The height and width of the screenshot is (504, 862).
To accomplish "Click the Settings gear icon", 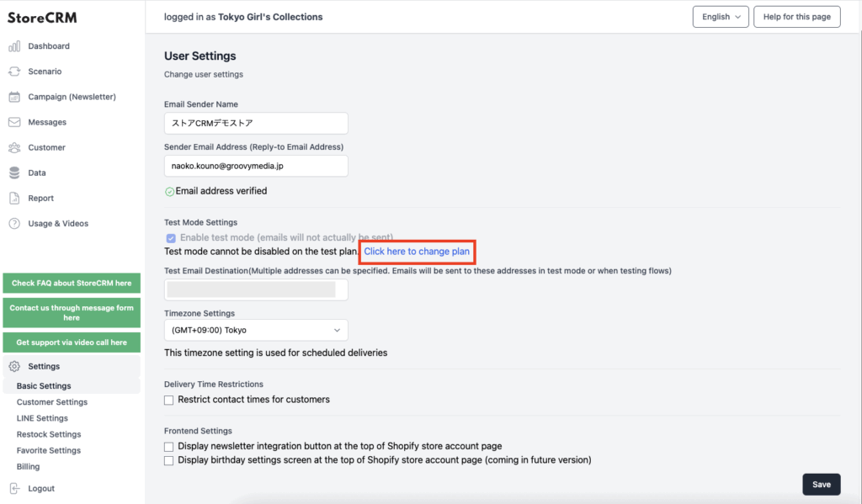I will click(x=14, y=366).
